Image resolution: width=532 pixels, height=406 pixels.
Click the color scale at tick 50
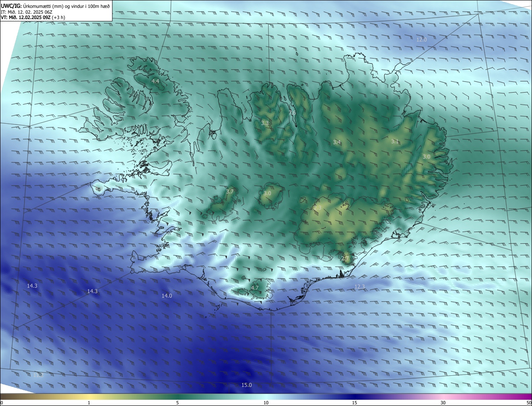pos(529,403)
